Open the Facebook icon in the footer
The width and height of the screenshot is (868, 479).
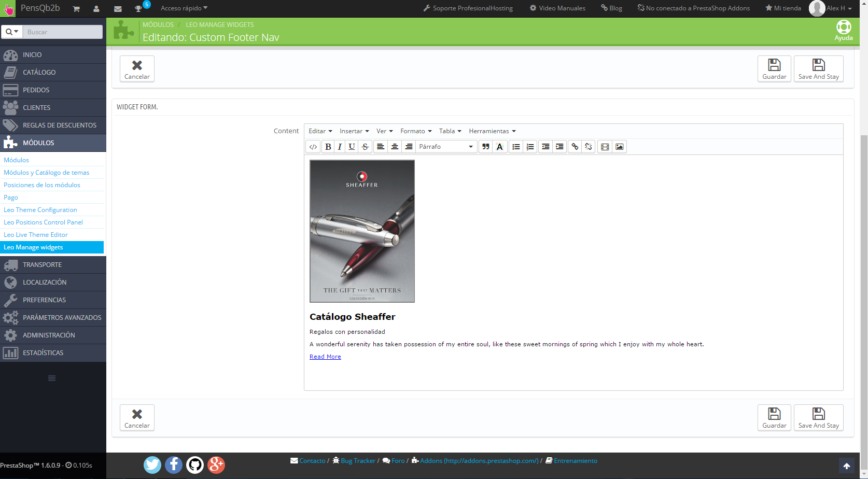pyautogui.click(x=174, y=465)
